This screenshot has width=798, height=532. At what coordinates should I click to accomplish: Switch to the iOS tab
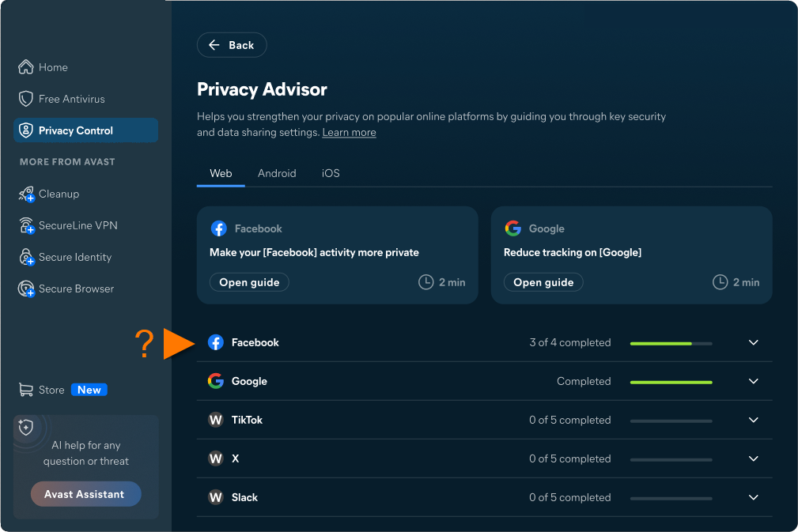pyautogui.click(x=331, y=173)
